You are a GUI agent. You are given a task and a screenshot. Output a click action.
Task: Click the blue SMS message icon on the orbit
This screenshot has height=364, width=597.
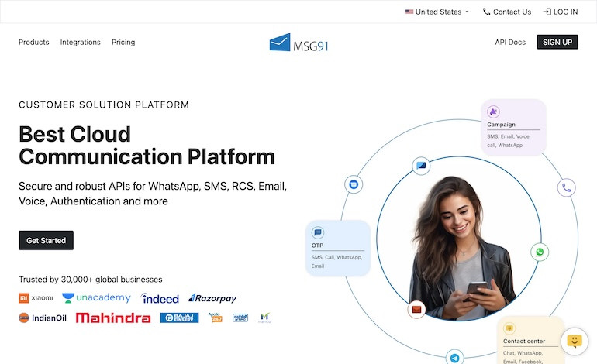click(354, 184)
